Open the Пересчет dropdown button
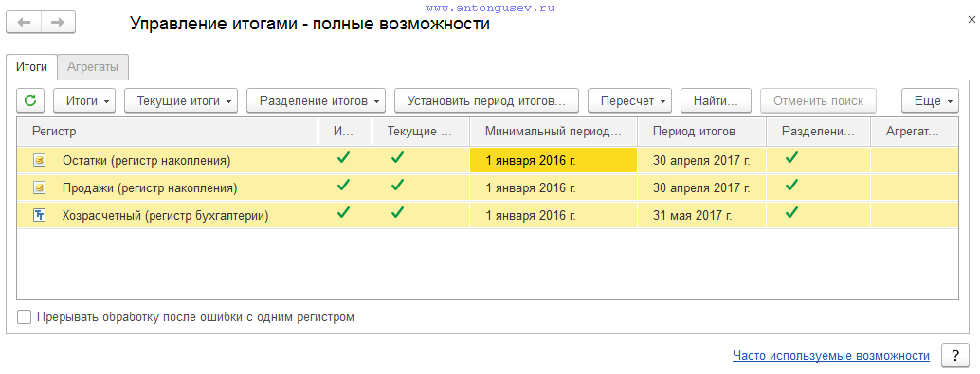This screenshot has height=374, width=980. (x=630, y=100)
